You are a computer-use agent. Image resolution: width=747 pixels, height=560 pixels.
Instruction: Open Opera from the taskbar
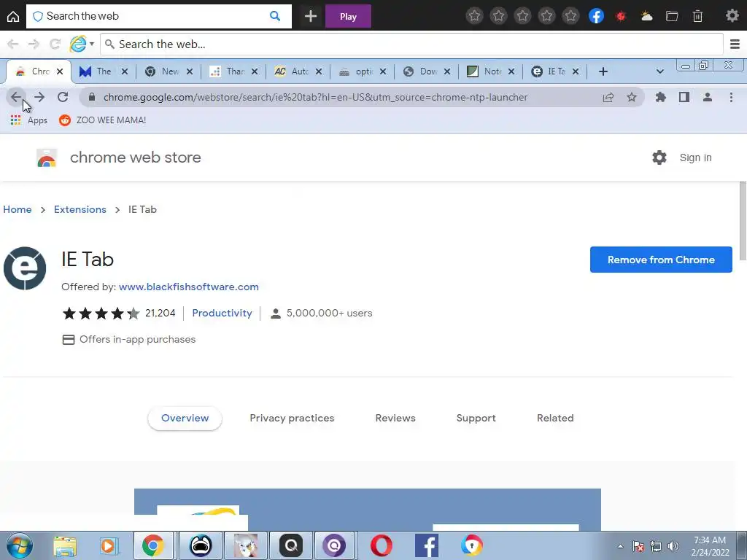click(381, 545)
